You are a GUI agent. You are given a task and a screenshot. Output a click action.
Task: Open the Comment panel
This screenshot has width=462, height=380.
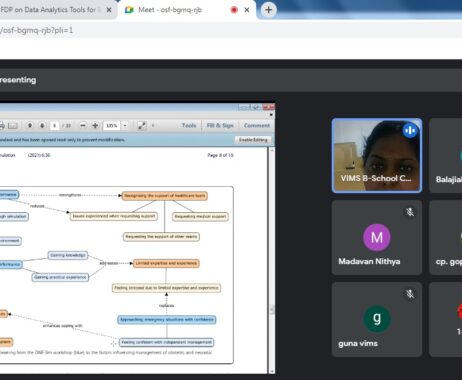(257, 126)
